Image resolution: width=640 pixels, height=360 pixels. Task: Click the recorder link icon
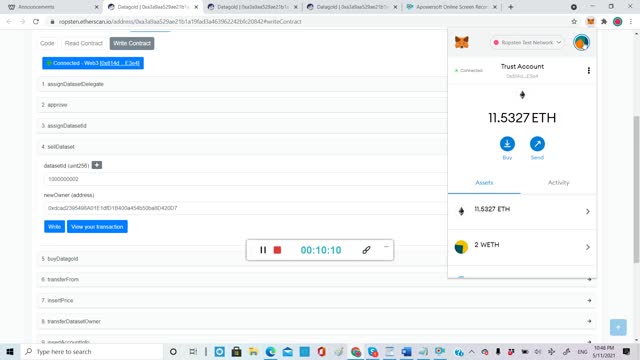(366, 250)
